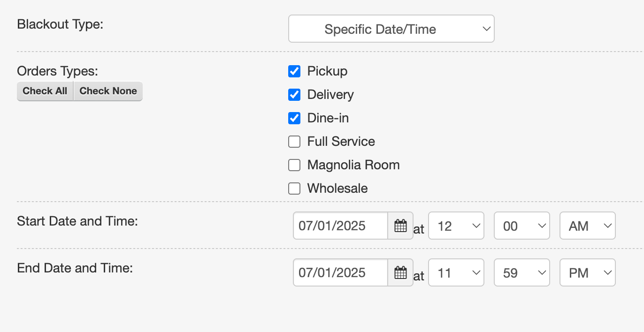The image size is (644, 332).
Task: Uncheck the Pickup order type
Action: coord(294,71)
